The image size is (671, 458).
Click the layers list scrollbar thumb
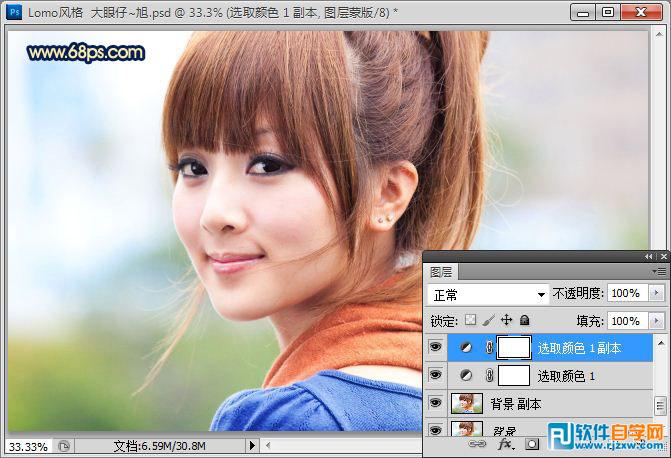pos(660,405)
